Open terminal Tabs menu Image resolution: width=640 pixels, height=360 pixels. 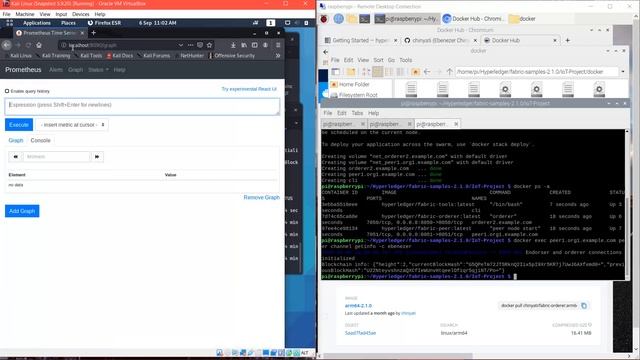pyautogui.click(x=357, y=113)
